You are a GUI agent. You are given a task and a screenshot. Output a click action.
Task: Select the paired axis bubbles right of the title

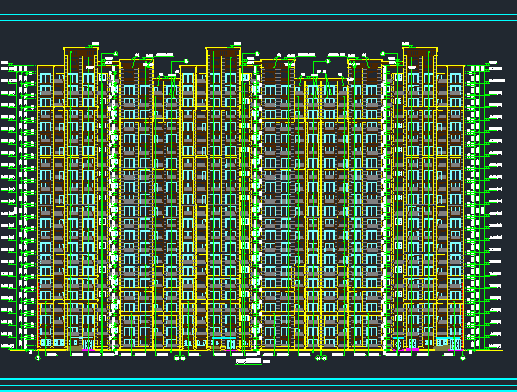coord(321,358)
